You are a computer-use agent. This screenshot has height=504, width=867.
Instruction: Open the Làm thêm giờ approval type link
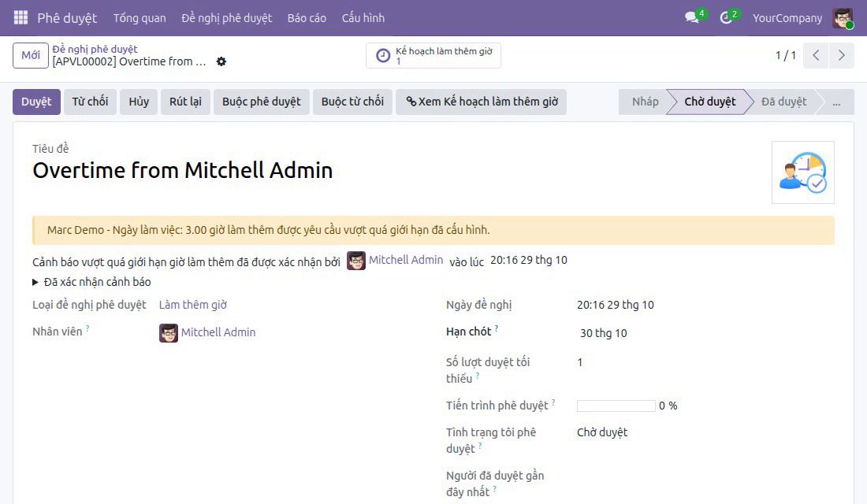click(193, 305)
